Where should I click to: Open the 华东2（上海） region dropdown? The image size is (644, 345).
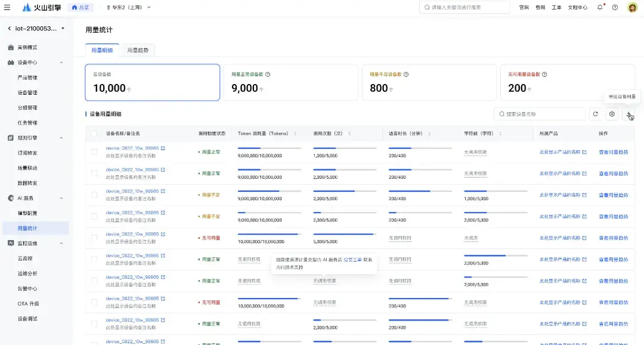(129, 7)
